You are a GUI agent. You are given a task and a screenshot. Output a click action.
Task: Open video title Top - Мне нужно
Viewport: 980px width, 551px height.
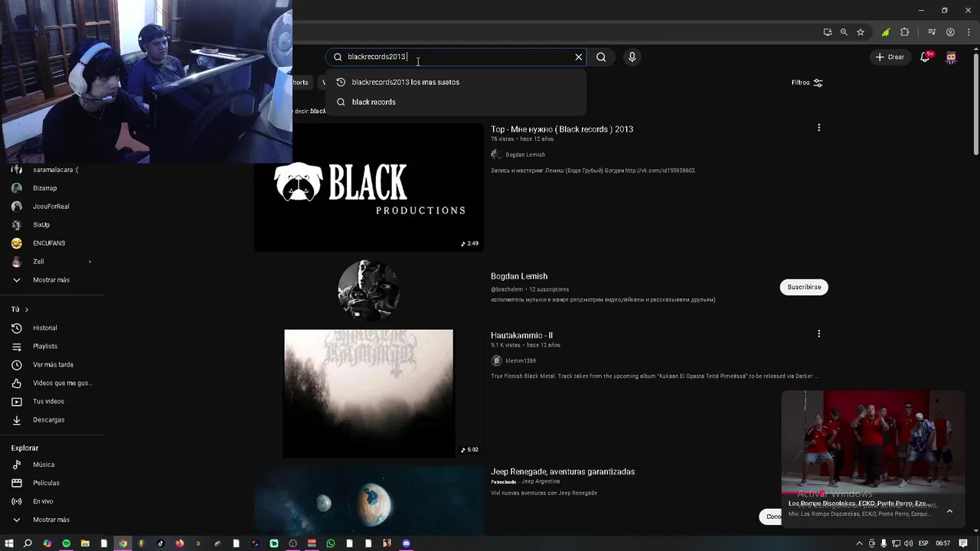[x=562, y=129]
